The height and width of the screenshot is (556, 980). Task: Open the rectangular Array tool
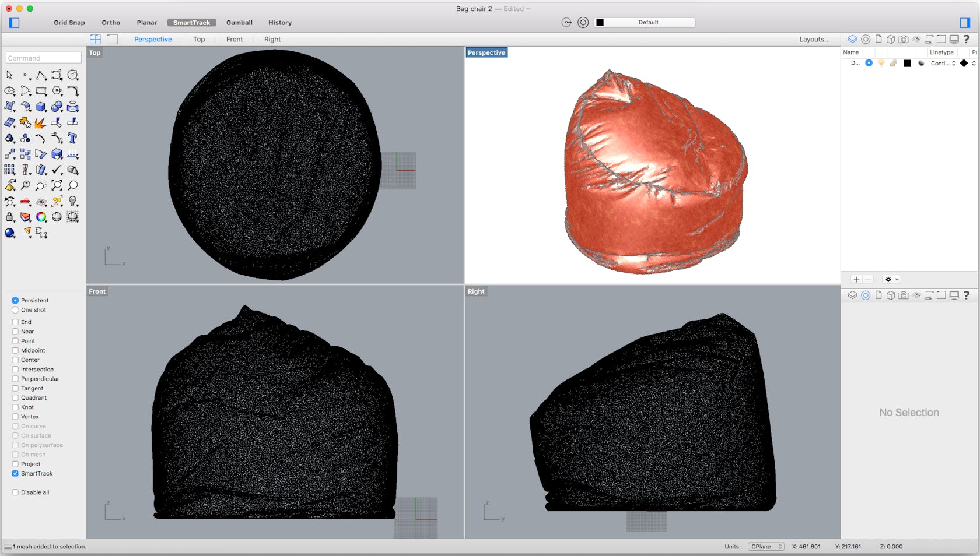coord(10,170)
